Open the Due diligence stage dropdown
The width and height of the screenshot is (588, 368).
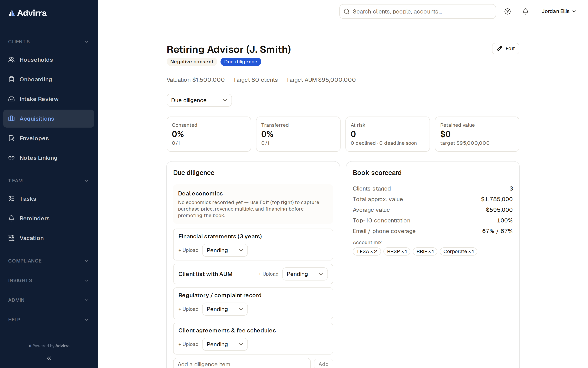pyautogui.click(x=199, y=100)
